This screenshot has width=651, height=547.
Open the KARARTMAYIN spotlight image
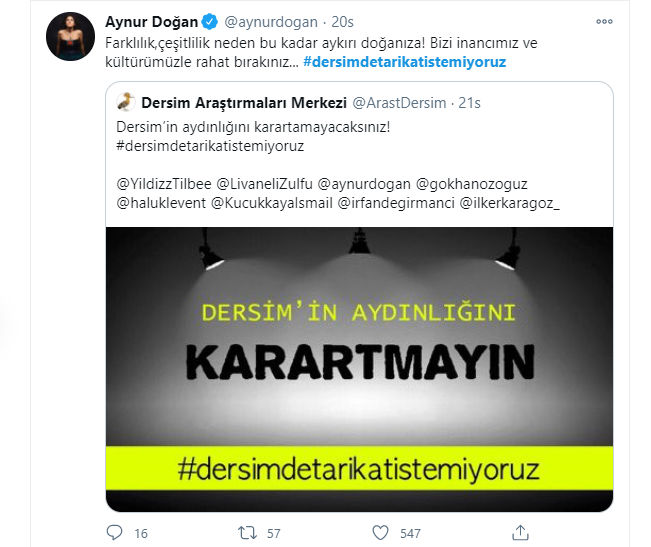(360, 369)
